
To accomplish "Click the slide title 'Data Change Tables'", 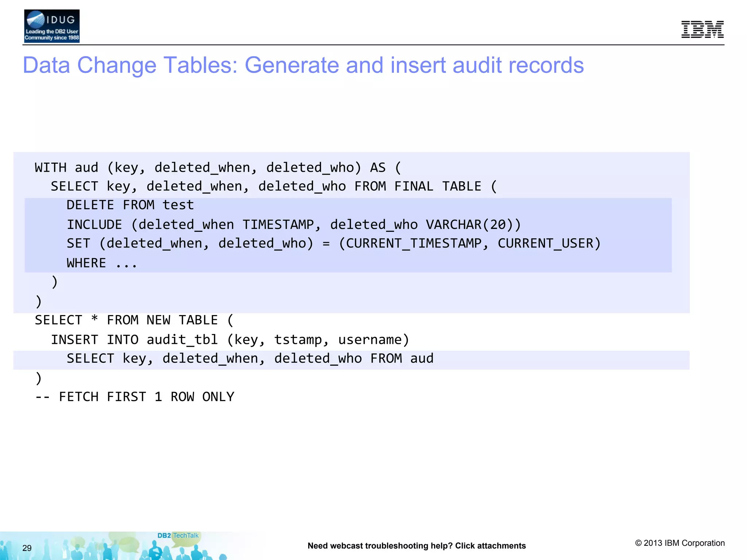I will pos(303,65).
